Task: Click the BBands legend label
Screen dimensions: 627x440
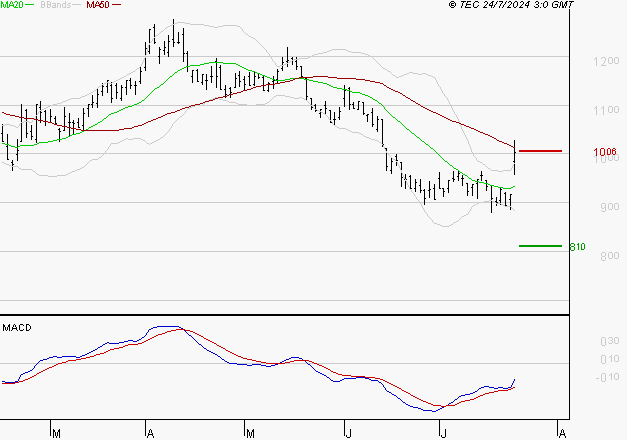Action: click(56, 5)
